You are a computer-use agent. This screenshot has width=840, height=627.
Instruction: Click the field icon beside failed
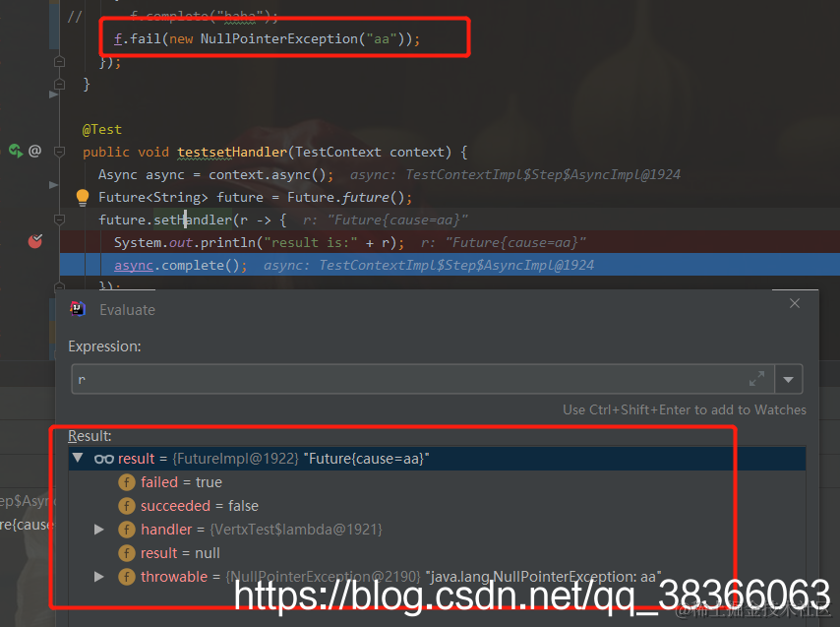coord(127,482)
